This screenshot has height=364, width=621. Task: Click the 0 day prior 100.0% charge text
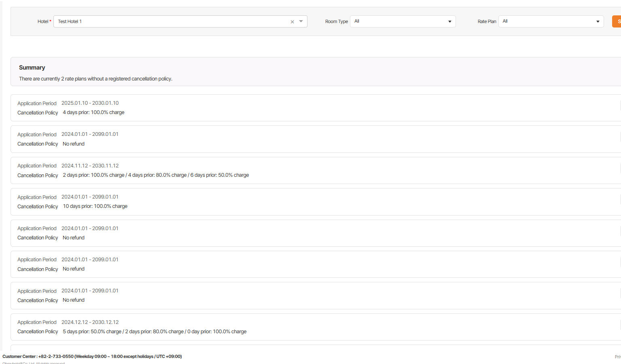pyautogui.click(x=217, y=332)
